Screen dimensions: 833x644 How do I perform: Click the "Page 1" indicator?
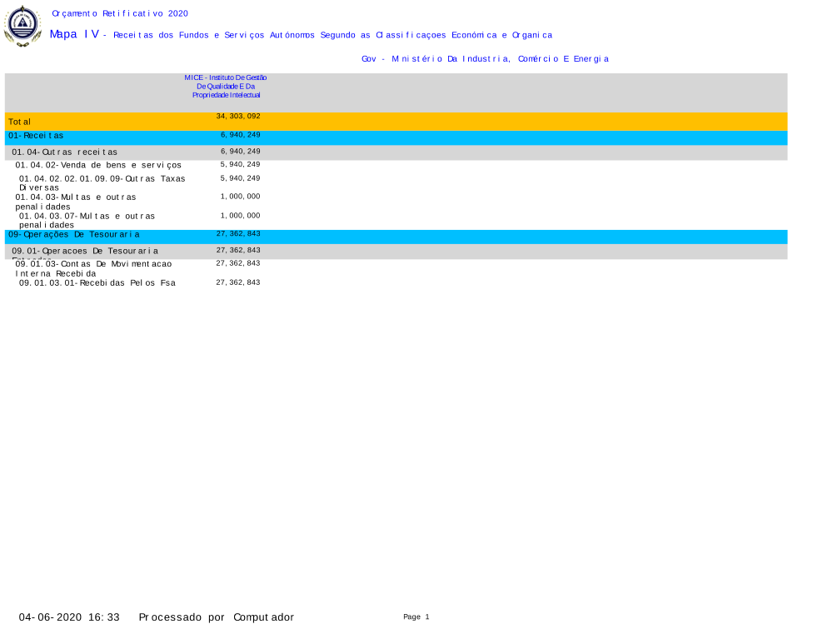point(416,617)
